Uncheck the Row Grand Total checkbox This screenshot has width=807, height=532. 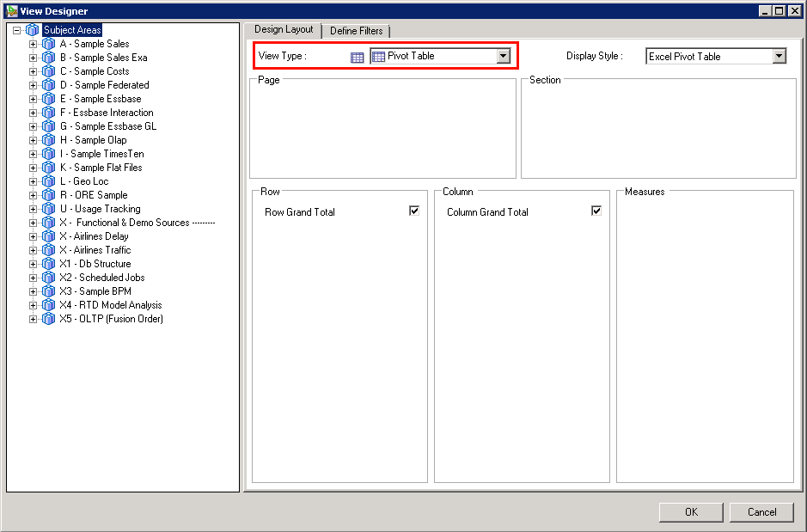tap(414, 211)
